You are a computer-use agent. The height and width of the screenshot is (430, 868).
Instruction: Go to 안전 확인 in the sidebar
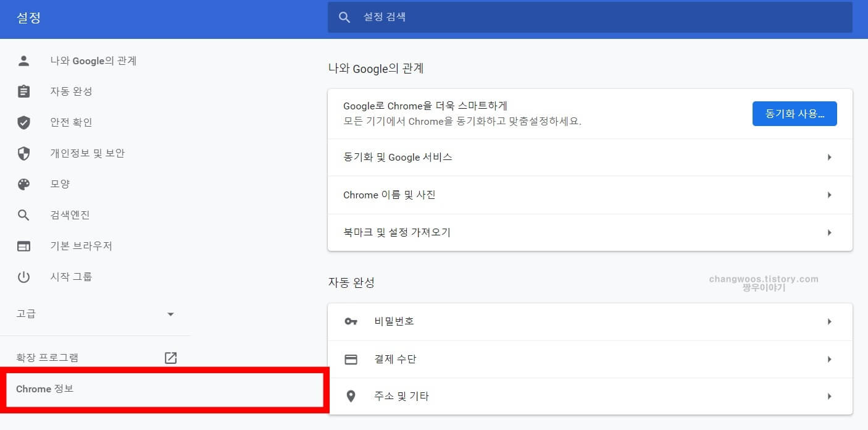71,122
